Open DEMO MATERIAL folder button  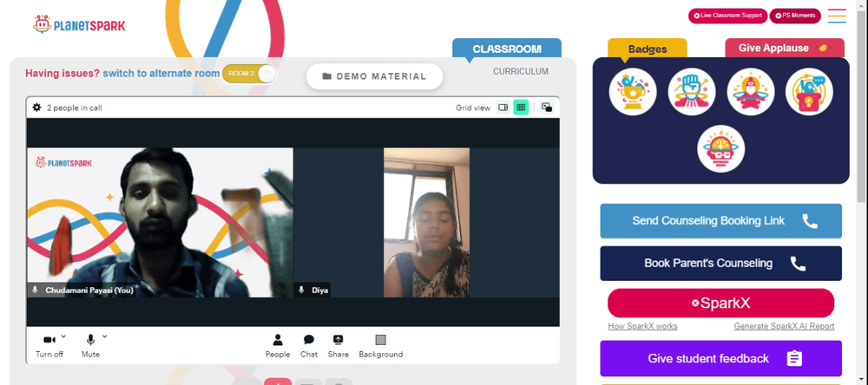tap(375, 76)
